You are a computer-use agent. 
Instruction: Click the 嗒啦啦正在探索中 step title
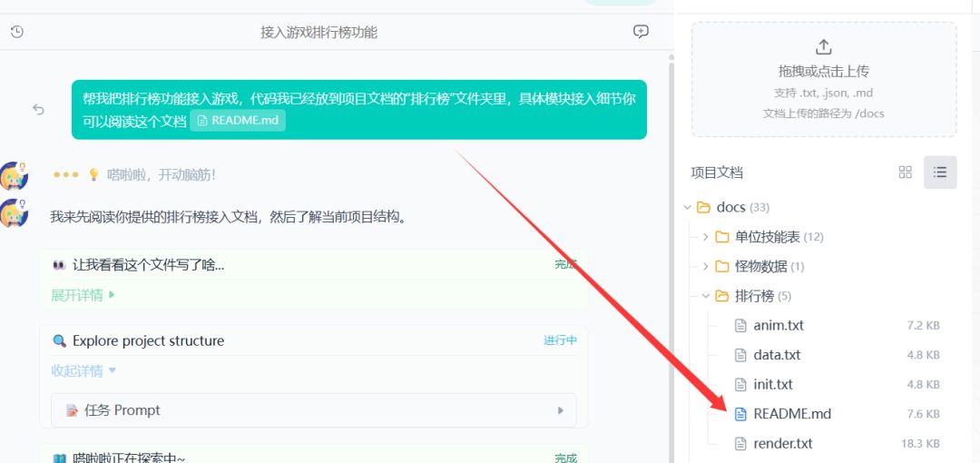(x=129, y=458)
